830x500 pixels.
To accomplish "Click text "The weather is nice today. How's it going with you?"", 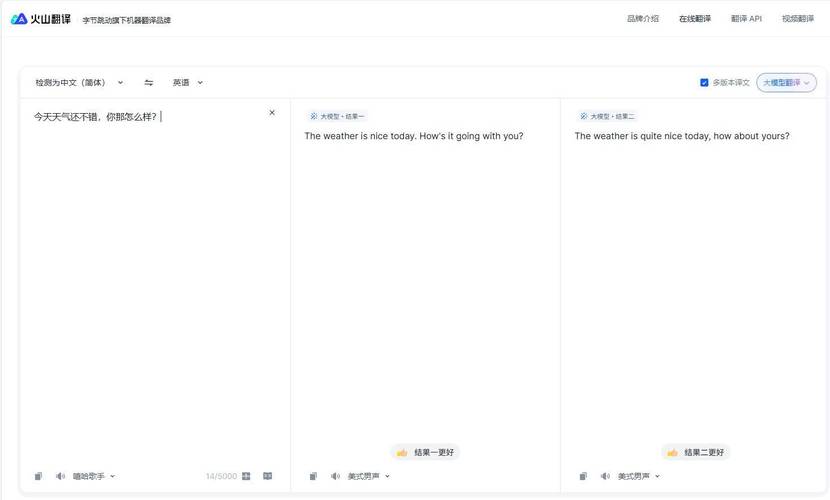I will pos(414,137).
